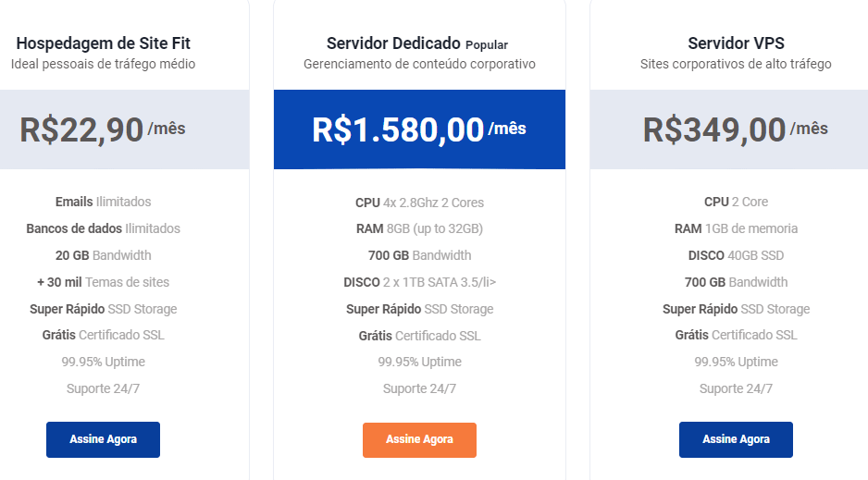The image size is (868, 480).
Task: Click DISCO 40GB SSD feature line
Action: (736, 255)
